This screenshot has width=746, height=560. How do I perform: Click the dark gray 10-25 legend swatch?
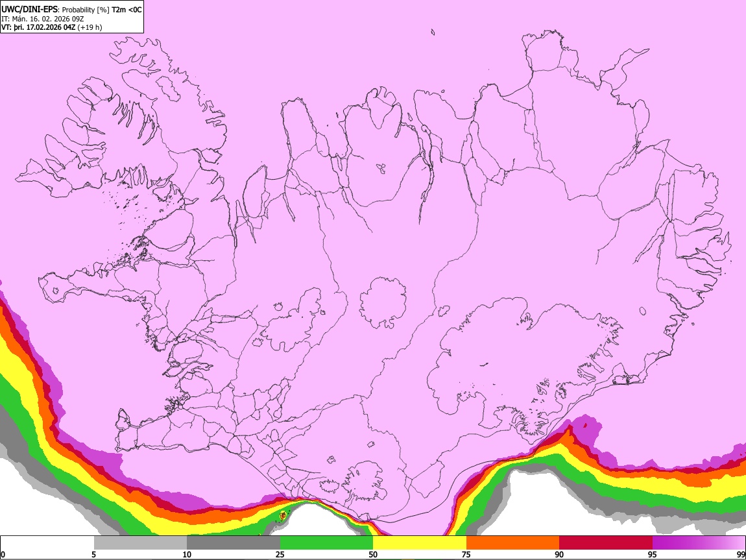point(234,543)
